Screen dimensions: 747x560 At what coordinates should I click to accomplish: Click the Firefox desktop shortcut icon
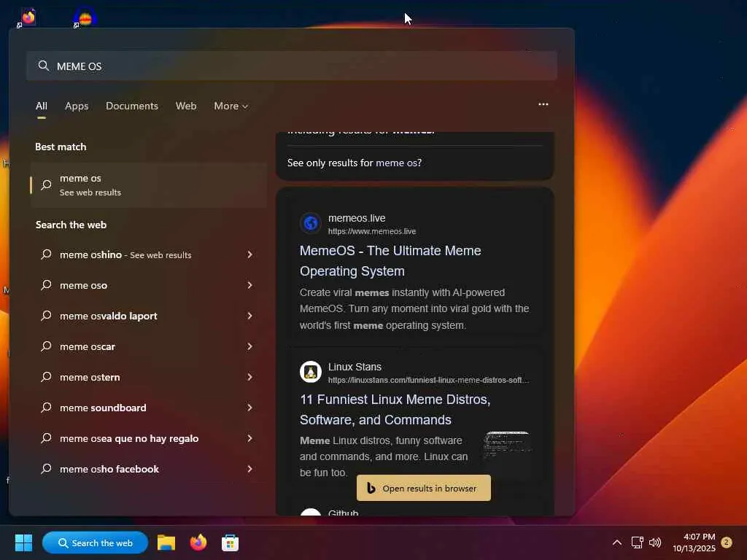click(x=28, y=17)
